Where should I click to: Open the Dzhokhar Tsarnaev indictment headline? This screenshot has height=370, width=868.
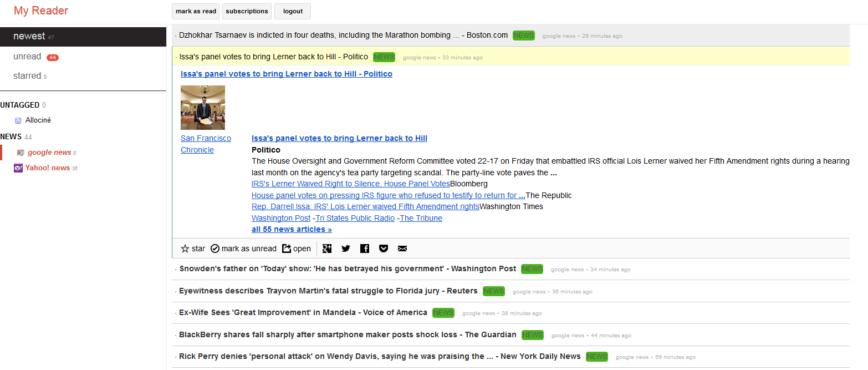click(343, 35)
